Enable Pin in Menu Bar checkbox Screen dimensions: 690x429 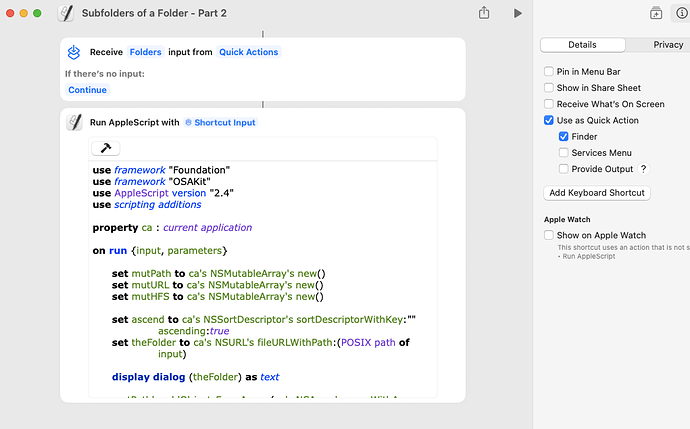coord(549,71)
